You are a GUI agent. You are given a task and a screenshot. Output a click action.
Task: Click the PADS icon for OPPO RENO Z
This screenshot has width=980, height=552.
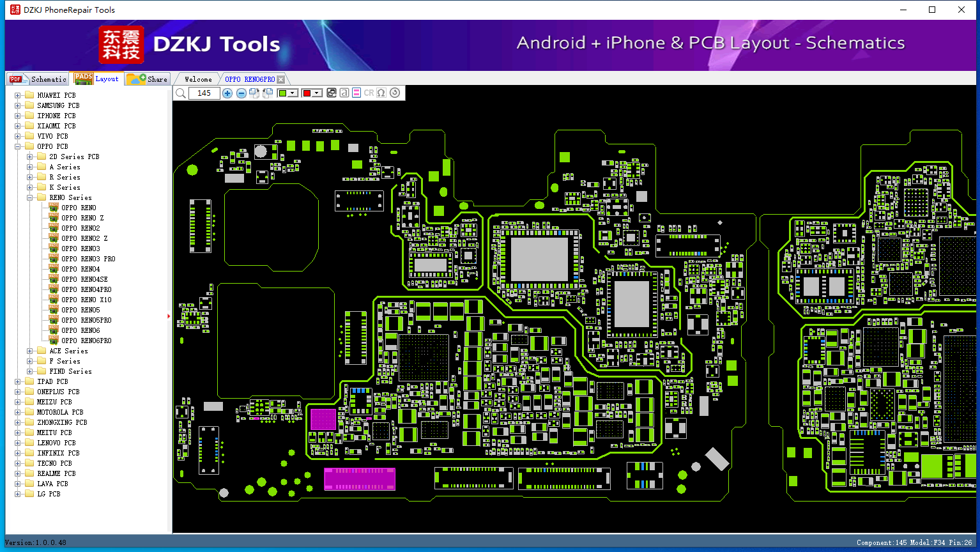54,218
